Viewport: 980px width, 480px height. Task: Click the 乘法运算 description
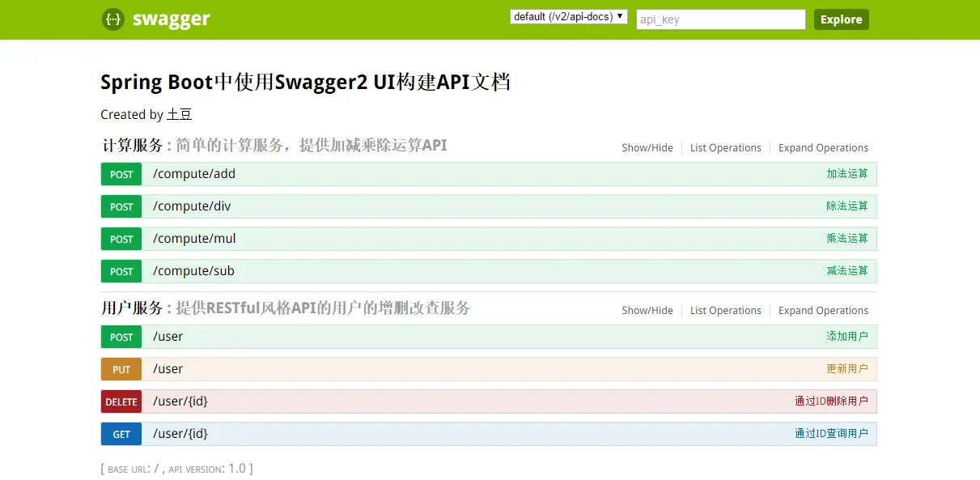click(x=847, y=239)
